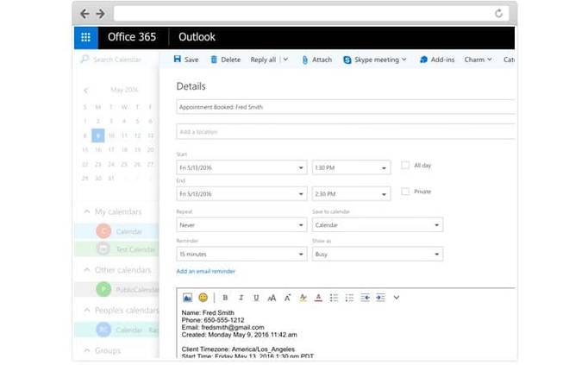
Task: Go back with the browser back arrow
Action: pyautogui.click(x=84, y=14)
